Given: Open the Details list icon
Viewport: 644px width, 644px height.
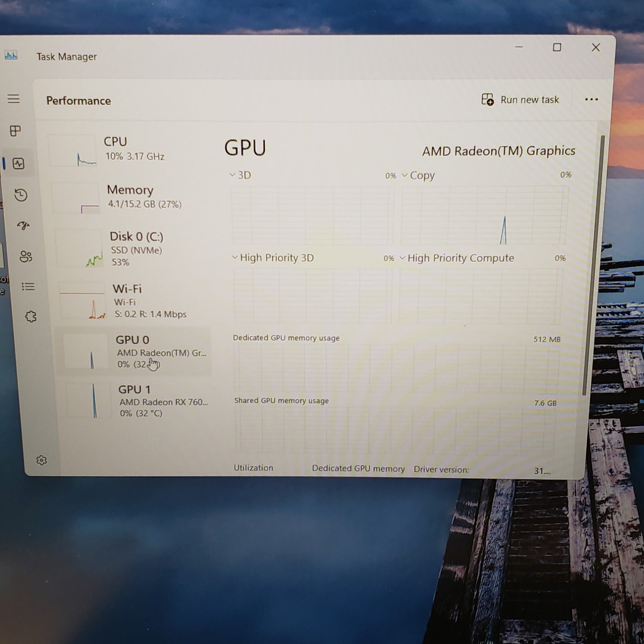Looking at the screenshot, I should (x=28, y=286).
